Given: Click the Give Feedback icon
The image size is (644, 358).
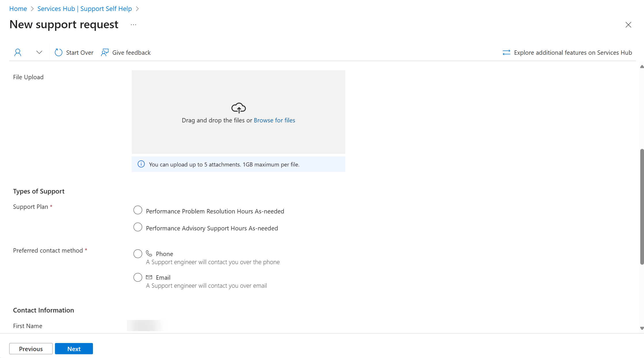Looking at the screenshot, I should click(104, 52).
